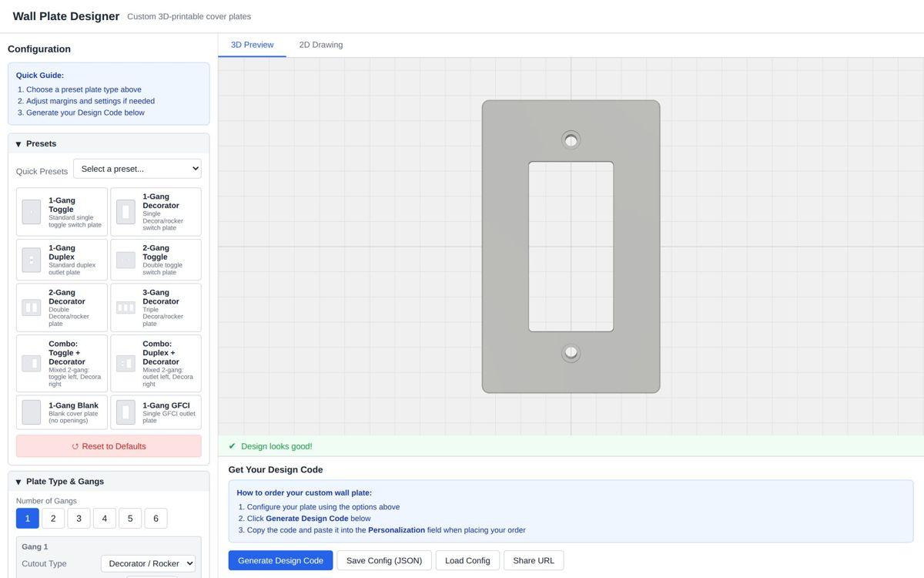Click the 'Get Your Design Code' heading
The image size is (924, 578).
coord(276,469)
